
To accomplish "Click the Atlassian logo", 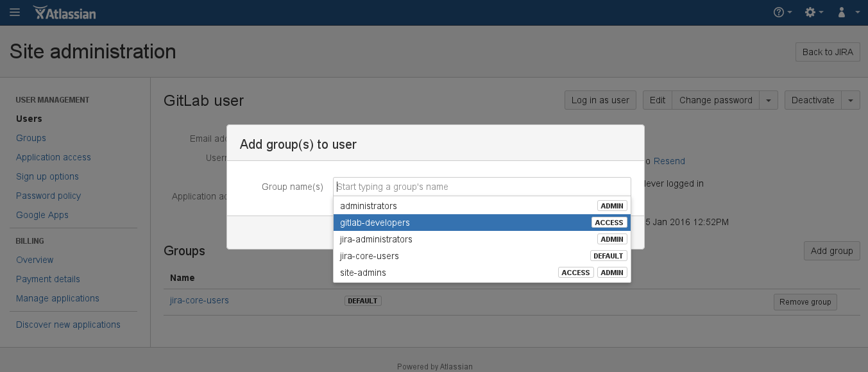I will (x=64, y=12).
